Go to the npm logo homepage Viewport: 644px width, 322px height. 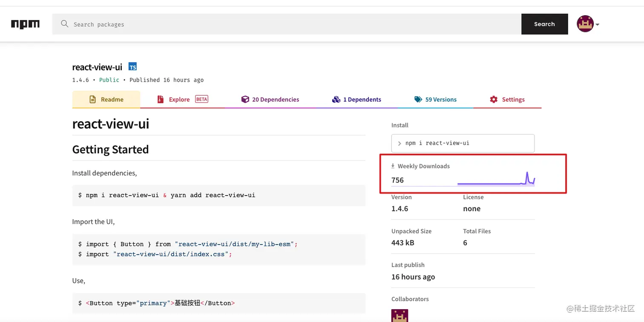coord(26,24)
